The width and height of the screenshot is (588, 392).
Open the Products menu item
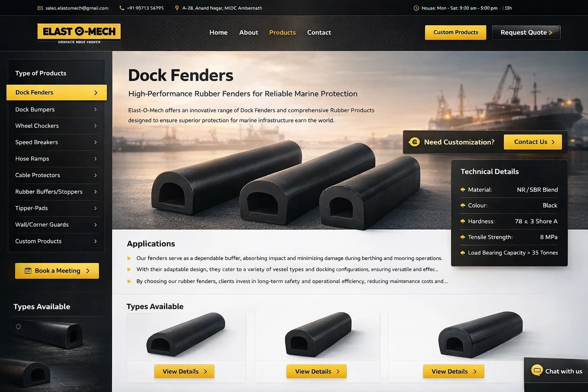[282, 33]
